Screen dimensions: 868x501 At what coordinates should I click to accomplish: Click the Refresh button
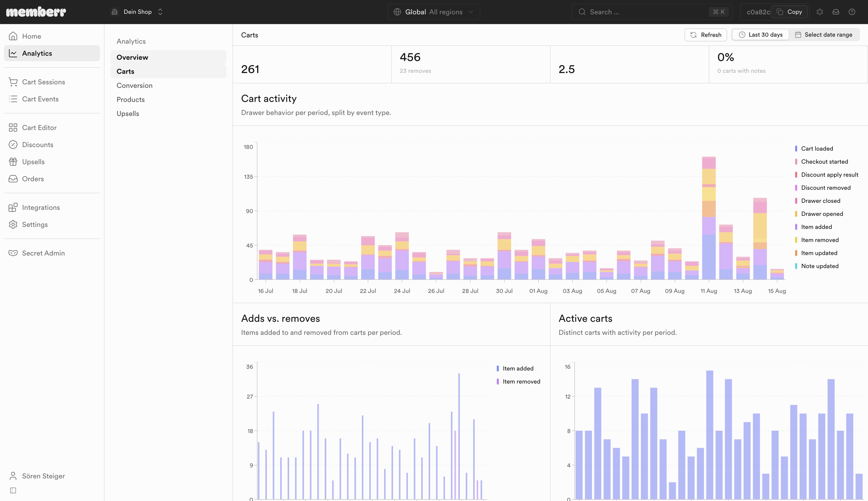[x=706, y=35]
